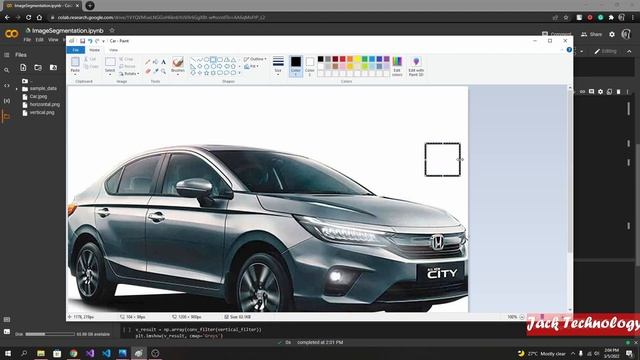Screen dimensions: 640x360
Task: Open the Paint Help icon
Action: pos(569,50)
